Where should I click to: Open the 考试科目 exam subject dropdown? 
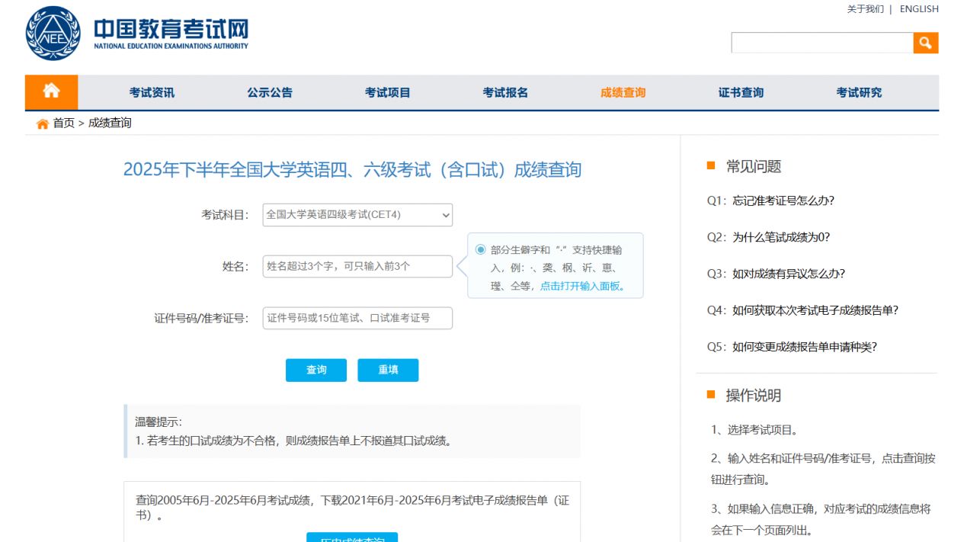pos(357,215)
